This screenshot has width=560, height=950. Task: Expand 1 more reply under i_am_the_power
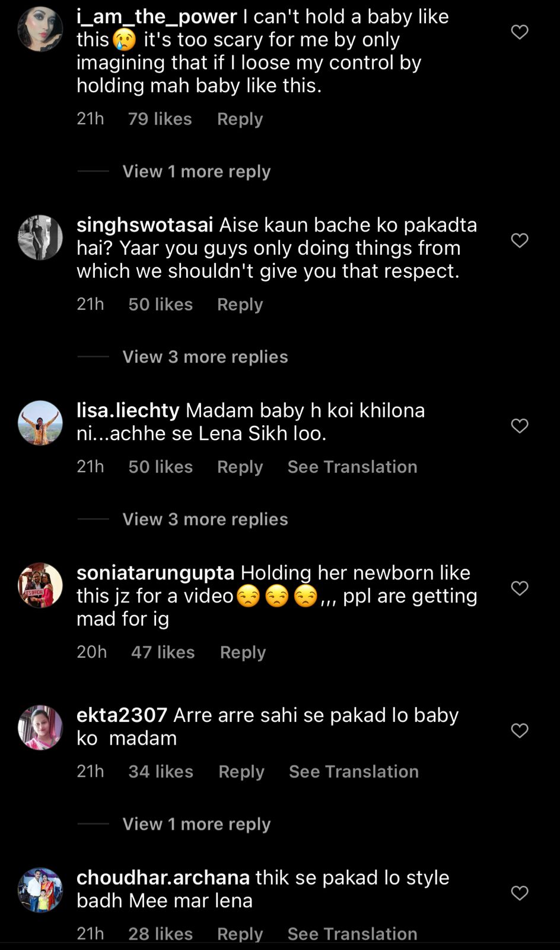click(196, 172)
